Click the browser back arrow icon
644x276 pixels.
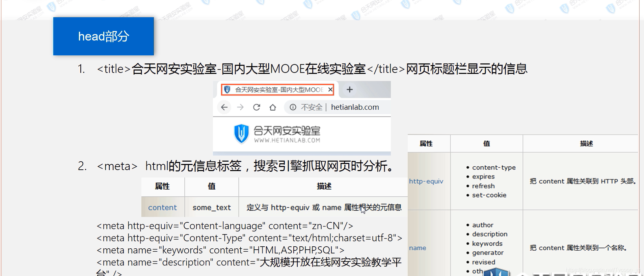[x=224, y=107]
